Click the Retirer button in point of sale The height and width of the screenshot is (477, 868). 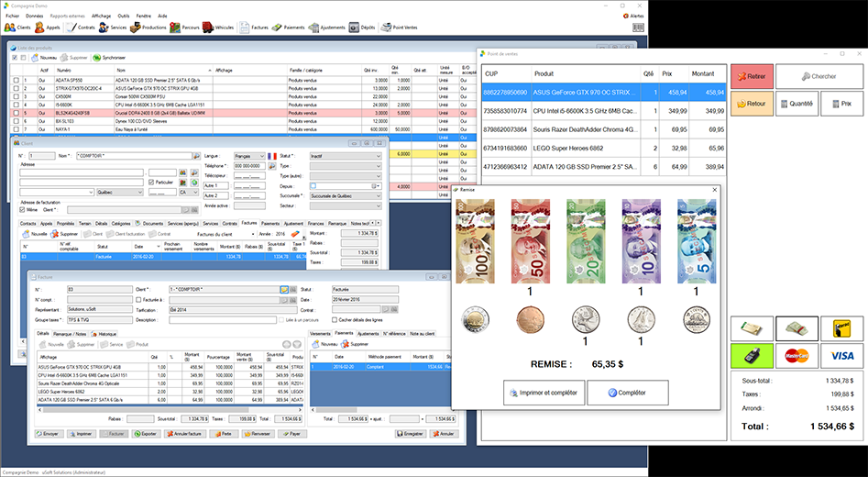click(752, 76)
